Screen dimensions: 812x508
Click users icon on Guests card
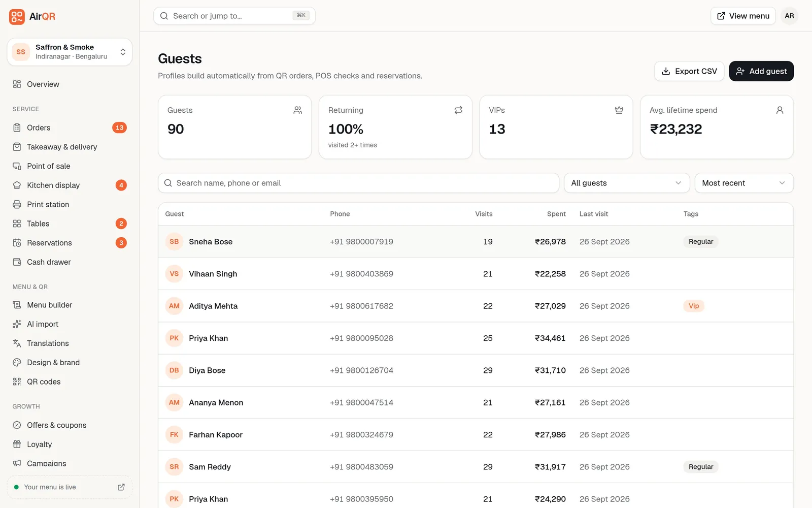(298, 110)
